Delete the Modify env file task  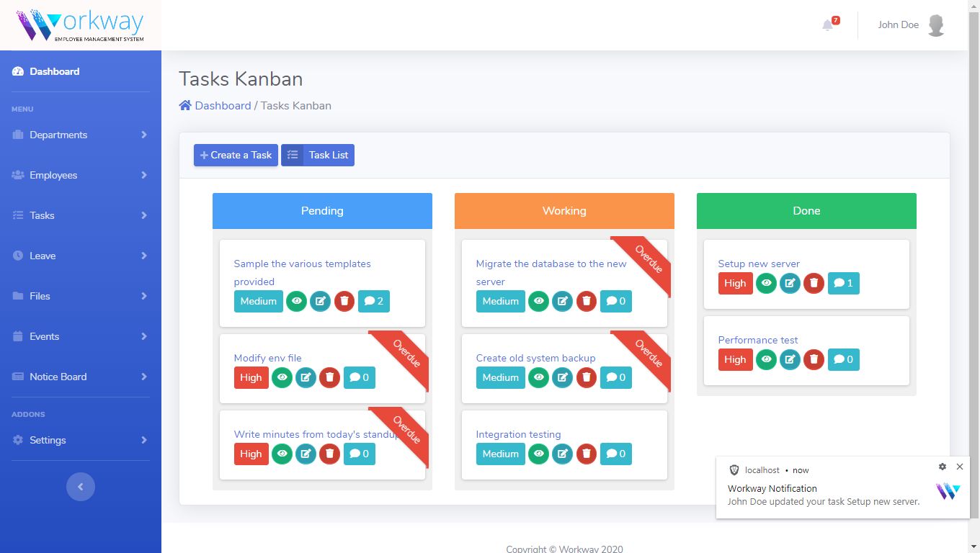[330, 377]
